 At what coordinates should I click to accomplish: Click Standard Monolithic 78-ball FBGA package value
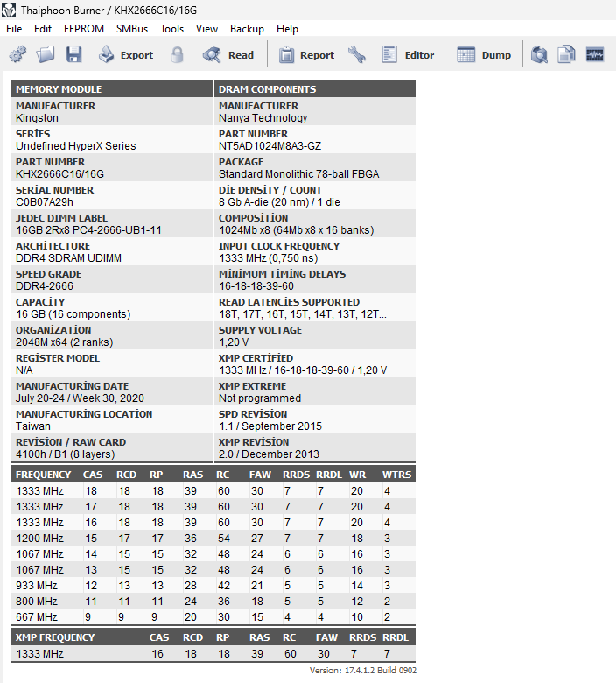point(298,174)
